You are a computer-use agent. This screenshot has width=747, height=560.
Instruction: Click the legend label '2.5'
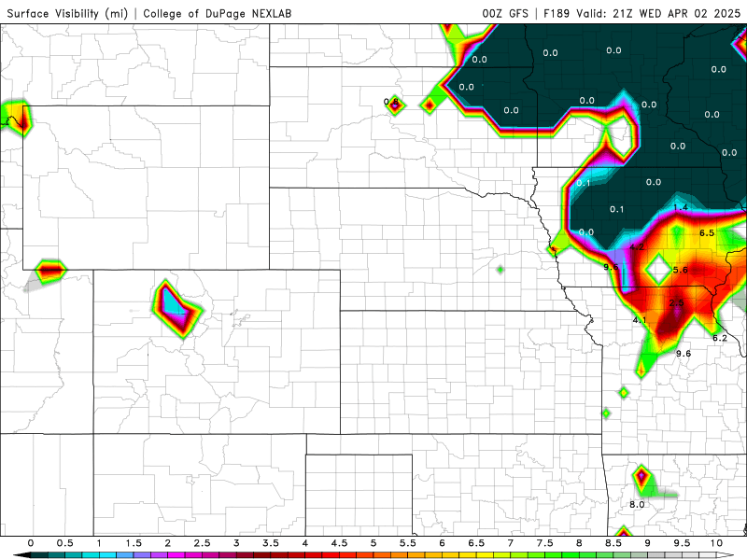pos(202,543)
